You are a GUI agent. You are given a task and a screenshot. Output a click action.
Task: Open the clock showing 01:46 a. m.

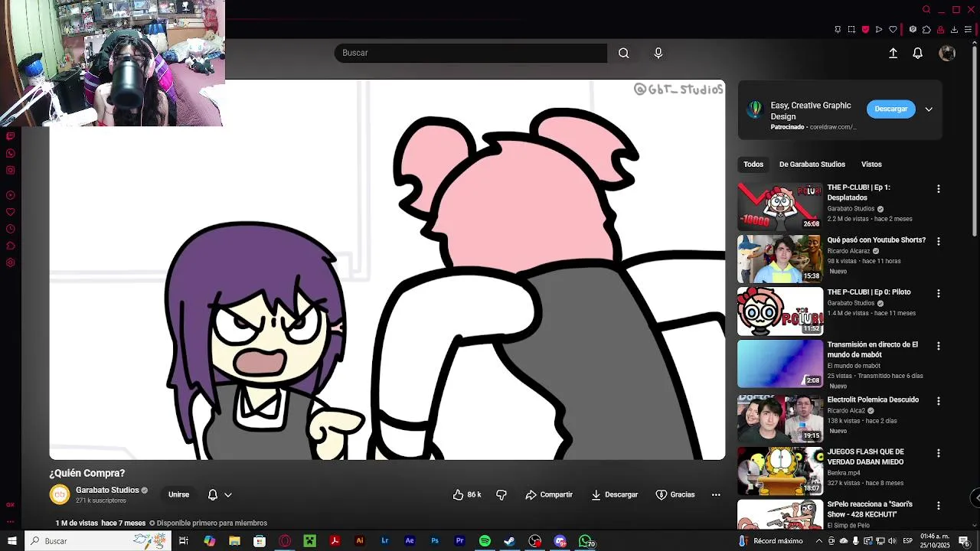(935, 541)
